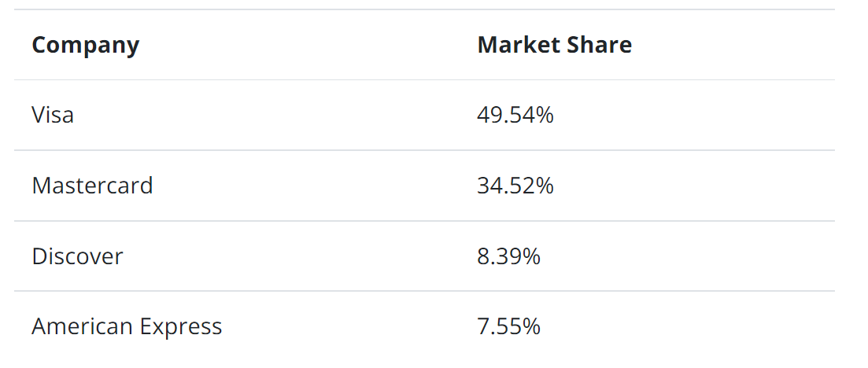
Task: Click the Company column header
Action: click(85, 45)
